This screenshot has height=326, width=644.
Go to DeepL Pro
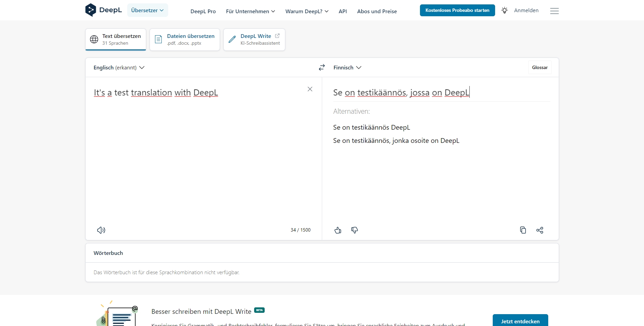(x=203, y=11)
